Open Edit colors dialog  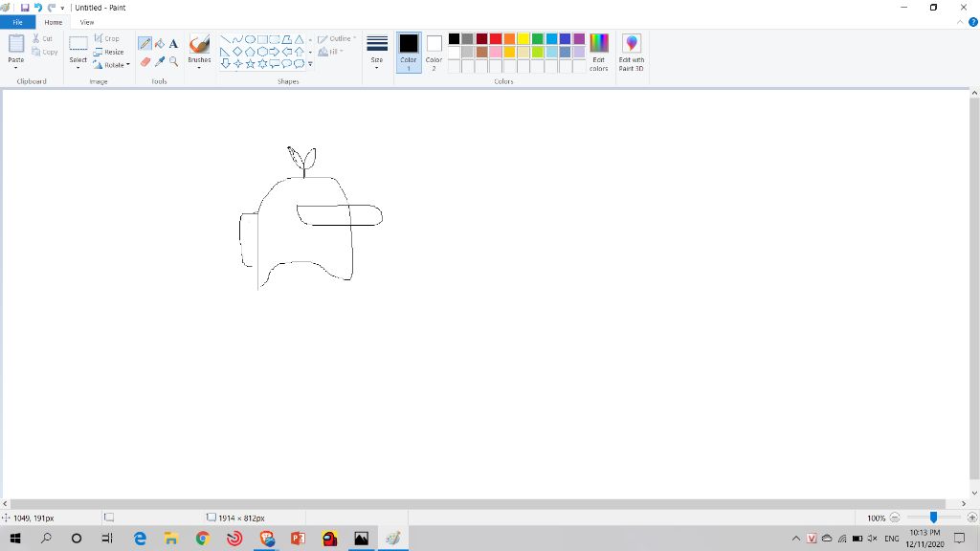[599, 52]
